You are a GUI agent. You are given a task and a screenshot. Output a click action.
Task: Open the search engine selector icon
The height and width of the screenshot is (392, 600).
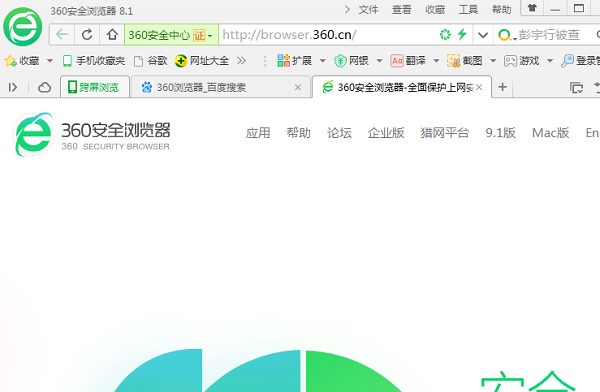[507, 36]
